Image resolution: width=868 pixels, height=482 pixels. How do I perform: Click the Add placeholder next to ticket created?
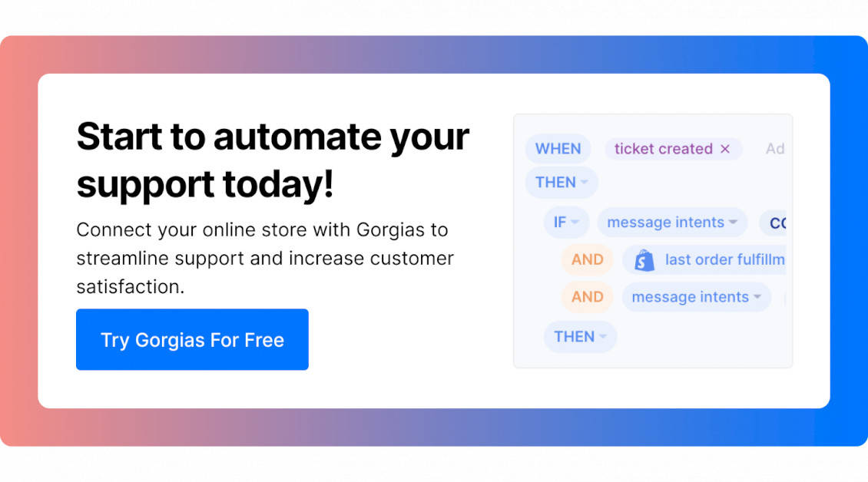(x=776, y=149)
